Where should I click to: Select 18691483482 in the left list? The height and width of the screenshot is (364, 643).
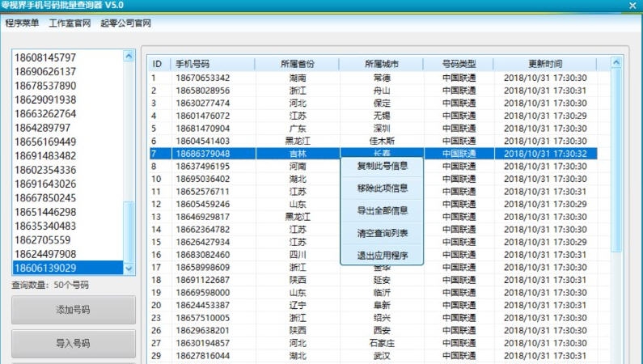pyautogui.click(x=68, y=156)
